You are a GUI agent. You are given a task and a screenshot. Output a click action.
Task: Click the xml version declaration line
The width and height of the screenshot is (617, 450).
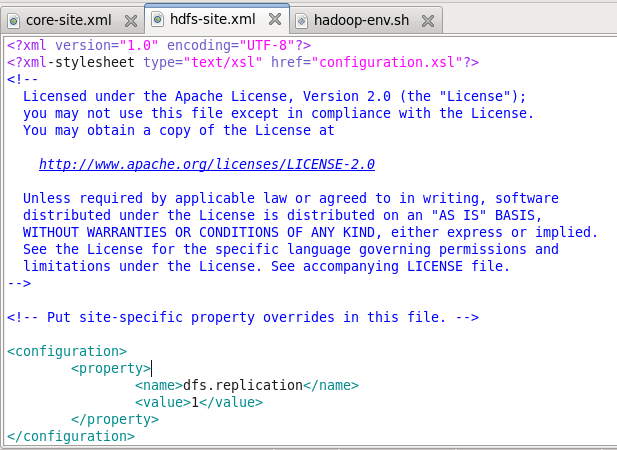tap(159, 45)
